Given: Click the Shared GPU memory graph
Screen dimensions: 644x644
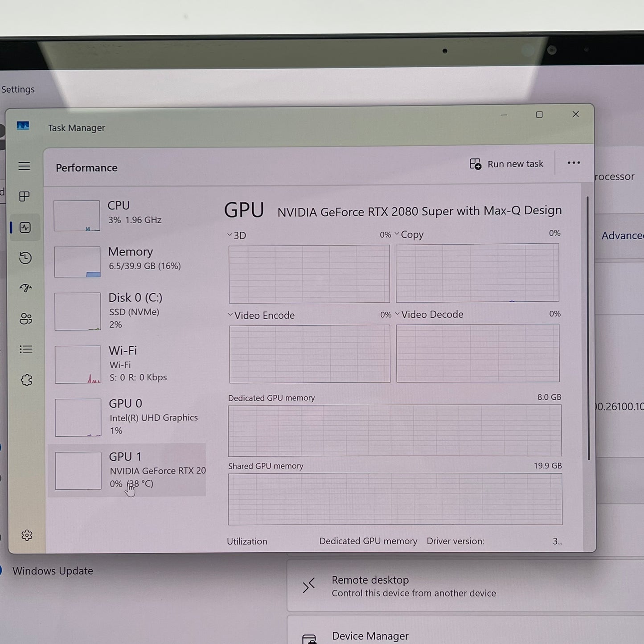Looking at the screenshot, I should (395, 499).
